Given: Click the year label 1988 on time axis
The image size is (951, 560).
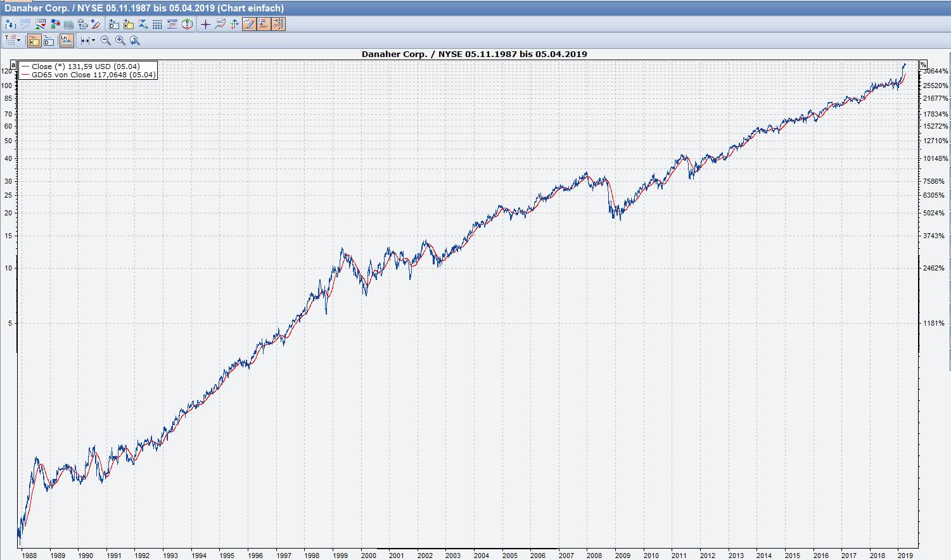Looking at the screenshot, I should (x=29, y=556).
